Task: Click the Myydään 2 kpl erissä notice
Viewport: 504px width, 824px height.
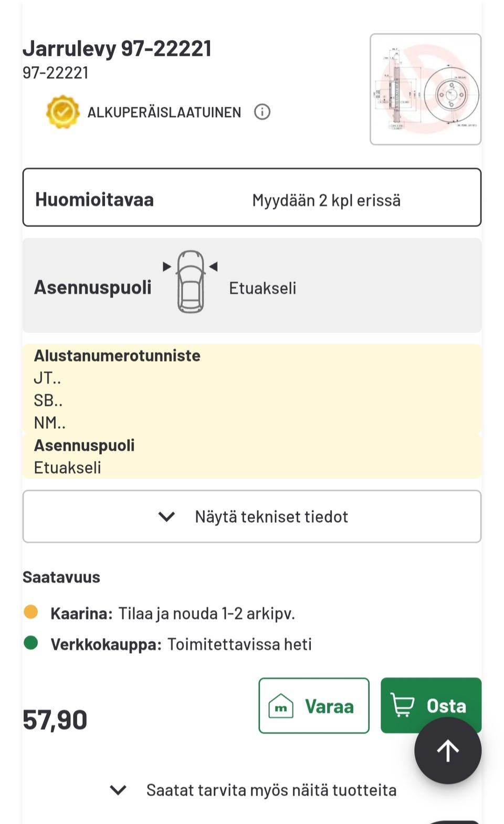Action: (x=327, y=199)
